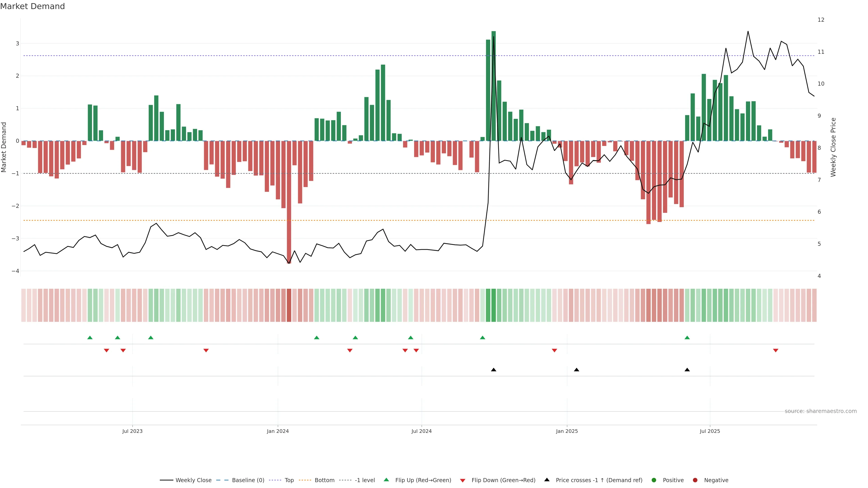Image resolution: width=868 pixels, height=488 pixels.
Task: Hide the Top dotted line legend
Action: [289, 480]
